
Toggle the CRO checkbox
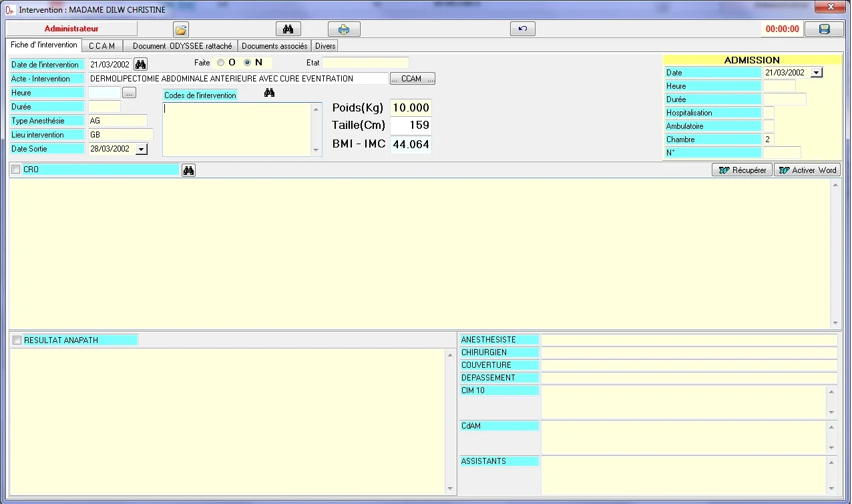tap(16, 170)
